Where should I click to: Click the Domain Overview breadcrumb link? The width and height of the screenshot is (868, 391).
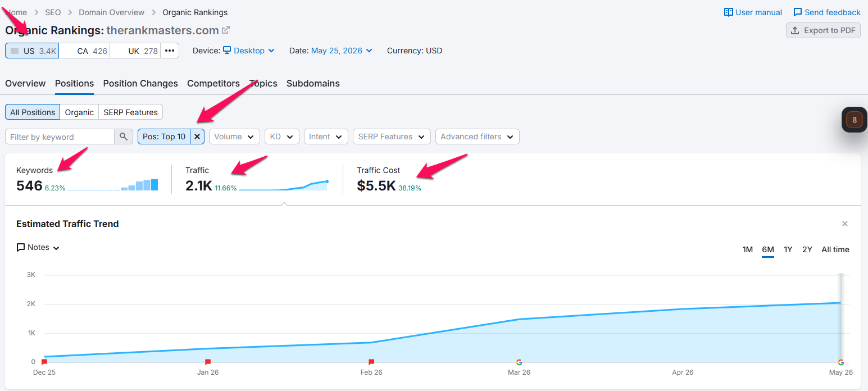(112, 12)
